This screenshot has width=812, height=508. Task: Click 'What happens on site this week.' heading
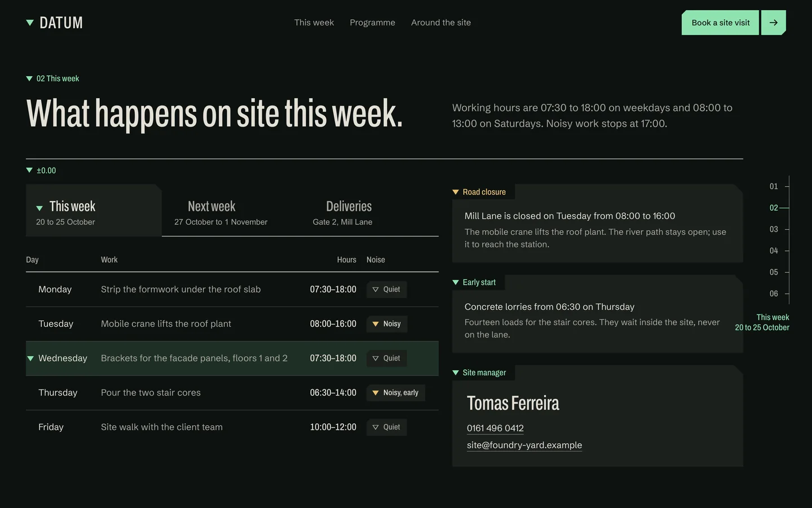214,113
